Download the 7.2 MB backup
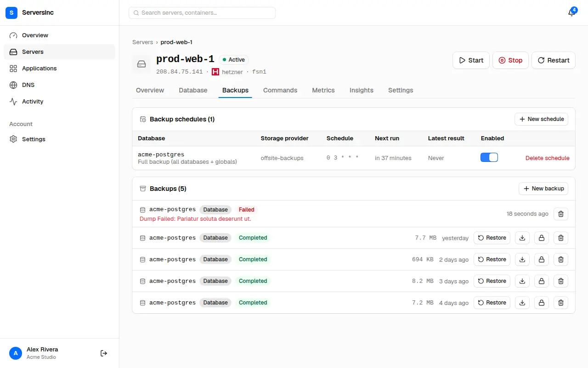The height and width of the screenshot is (368, 588). (x=522, y=303)
